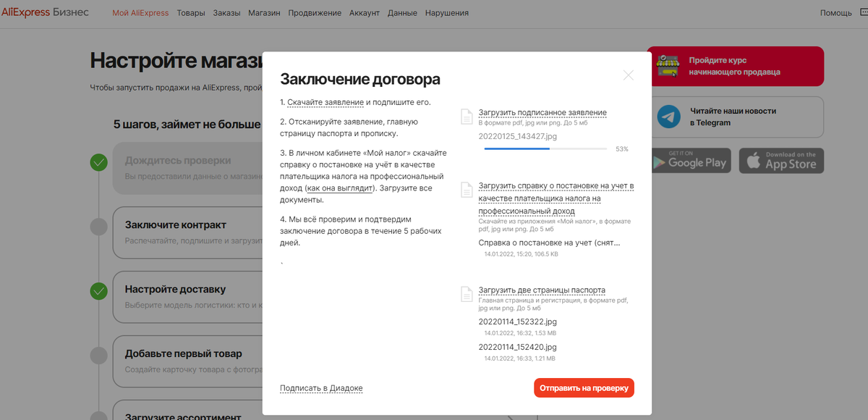This screenshot has width=868, height=420.
Task: Open the Товары menu
Action: (x=191, y=13)
